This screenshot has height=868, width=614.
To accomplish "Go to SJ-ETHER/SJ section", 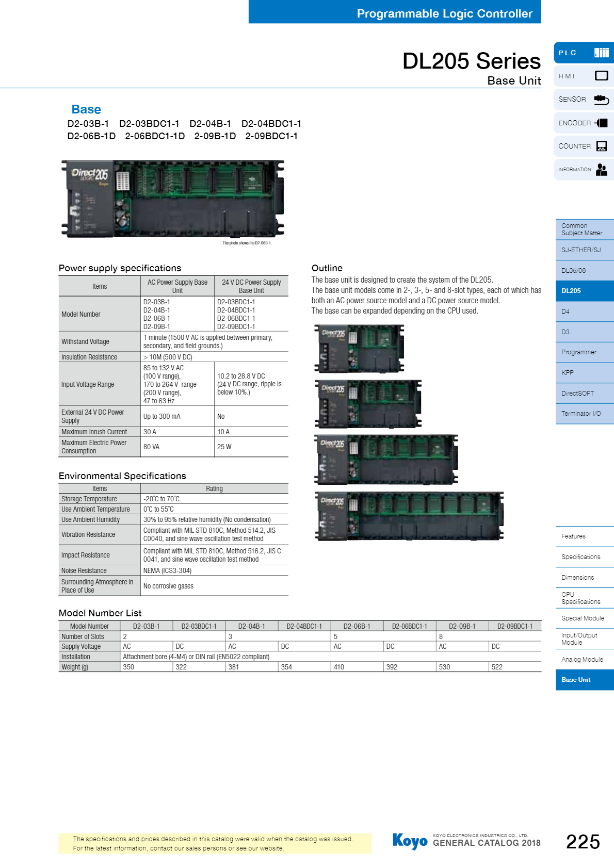I will click(585, 250).
